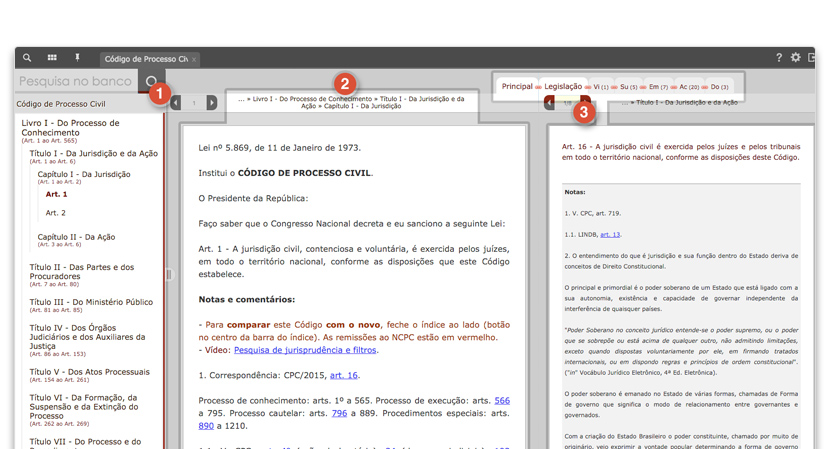Click the magnifier icon in the top bar

click(27, 58)
